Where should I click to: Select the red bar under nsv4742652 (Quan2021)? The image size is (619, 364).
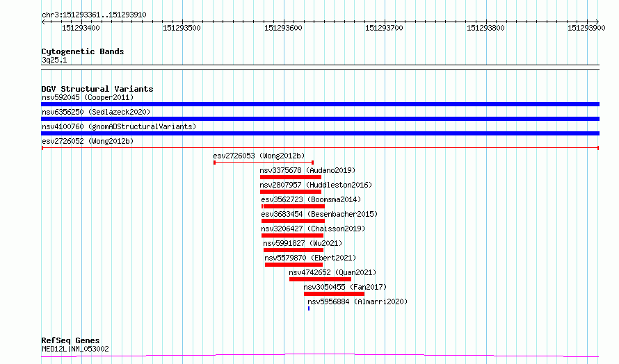point(320,279)
